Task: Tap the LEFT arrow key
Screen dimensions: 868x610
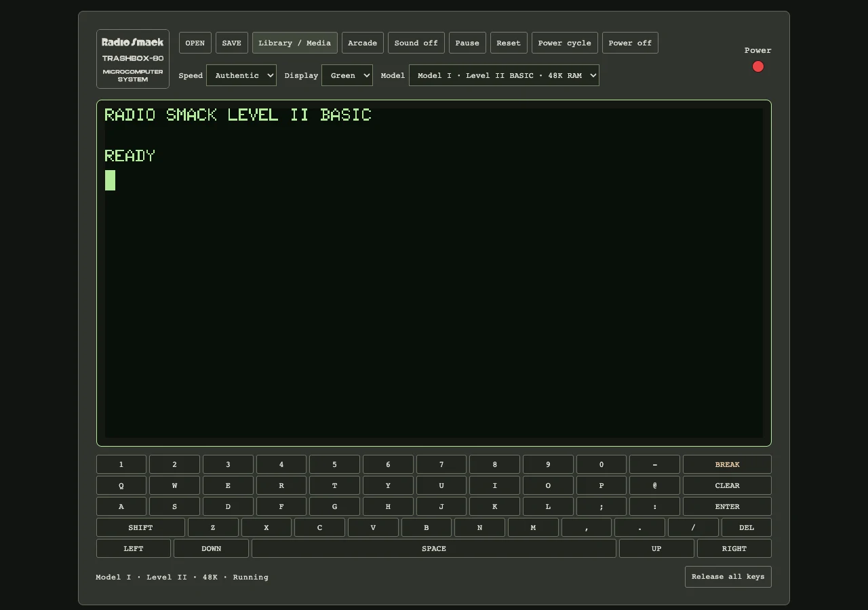Action: (x=134, y=548)
